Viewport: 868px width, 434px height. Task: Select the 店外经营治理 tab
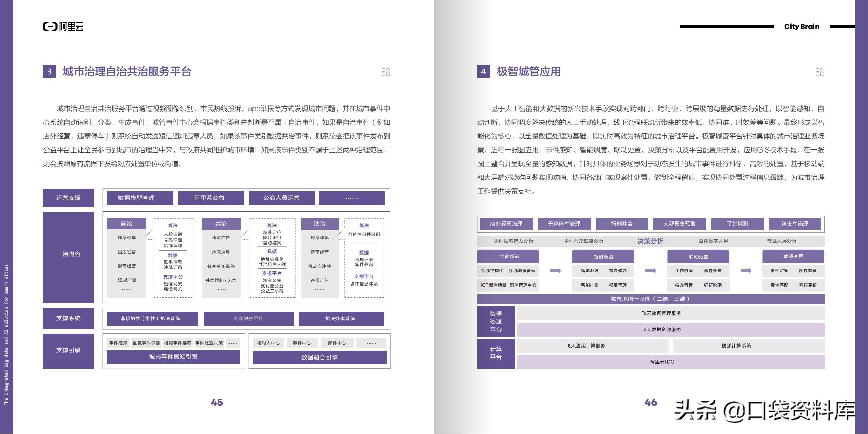click(506, 224)
